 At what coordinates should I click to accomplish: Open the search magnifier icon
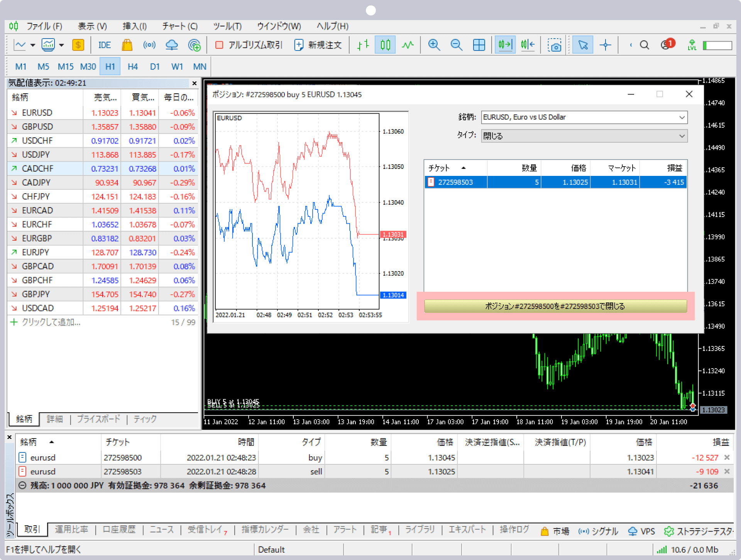[644, 45]
